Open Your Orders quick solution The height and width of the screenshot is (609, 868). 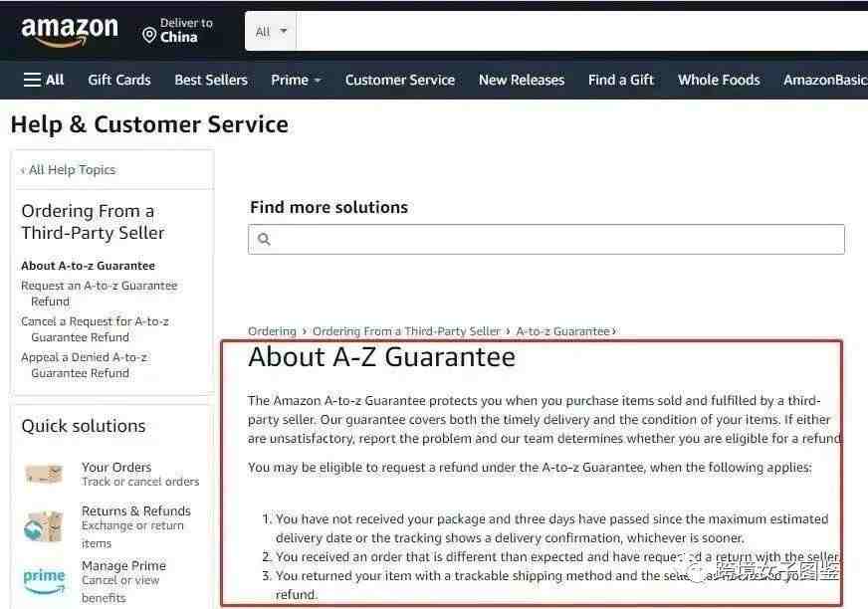(x=116, y=468)
